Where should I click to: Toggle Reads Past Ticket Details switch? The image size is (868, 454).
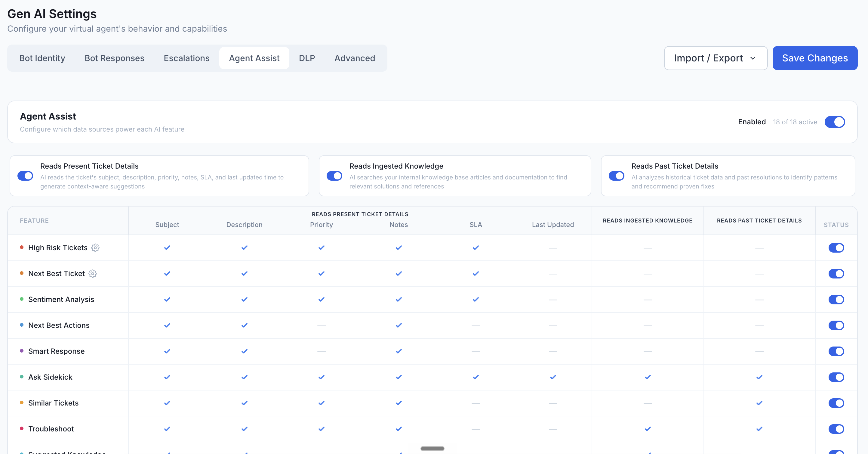click(x=616, y=176)
